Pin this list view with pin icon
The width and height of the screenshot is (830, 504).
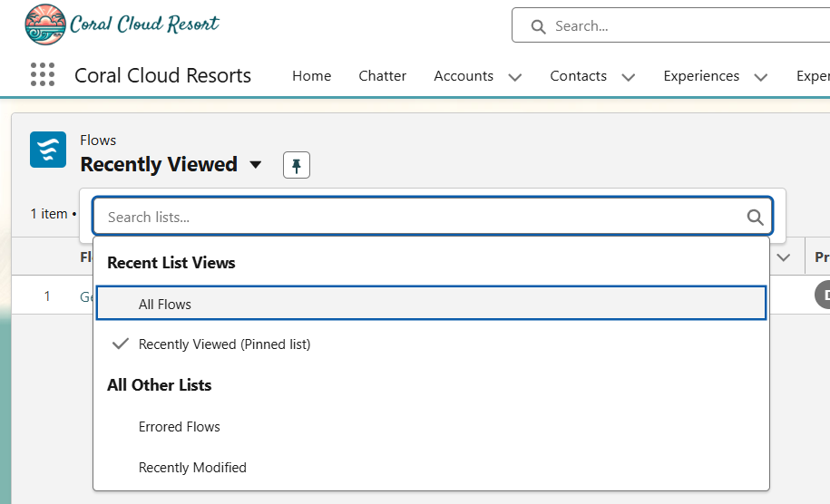click(x=297, y=165)
